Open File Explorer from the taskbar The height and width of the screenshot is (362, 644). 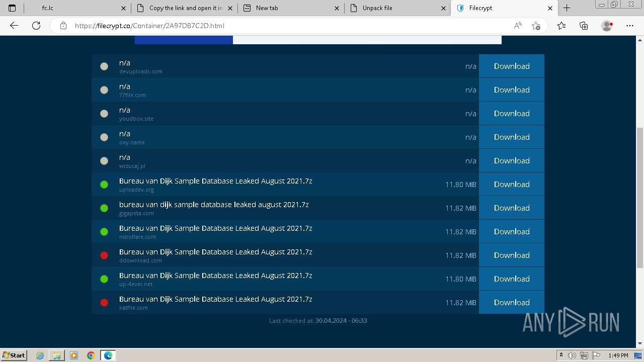coord(57,355)
